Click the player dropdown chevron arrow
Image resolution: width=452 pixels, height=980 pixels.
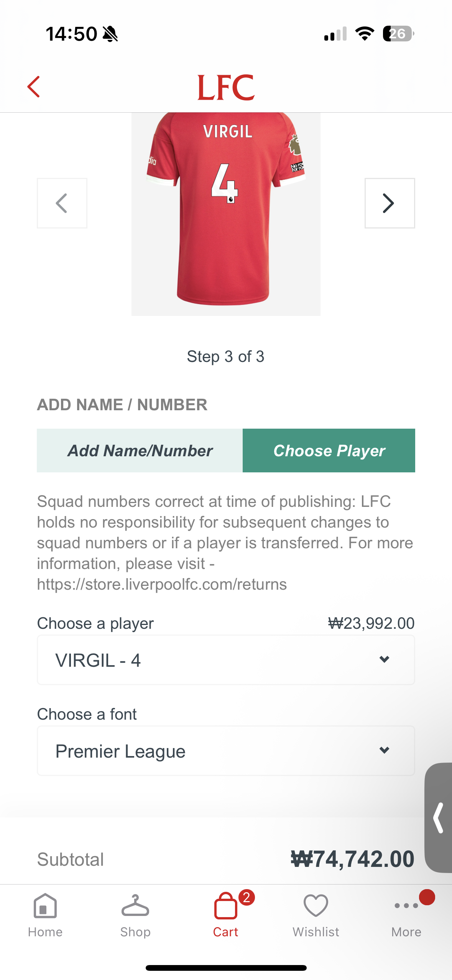point(384,659)
